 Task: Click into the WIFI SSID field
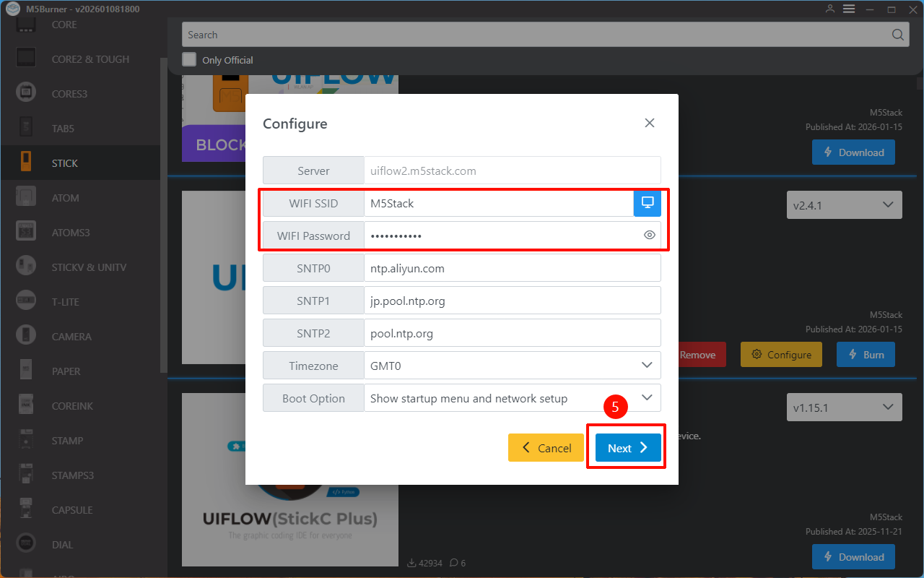(x=498, y=204)
